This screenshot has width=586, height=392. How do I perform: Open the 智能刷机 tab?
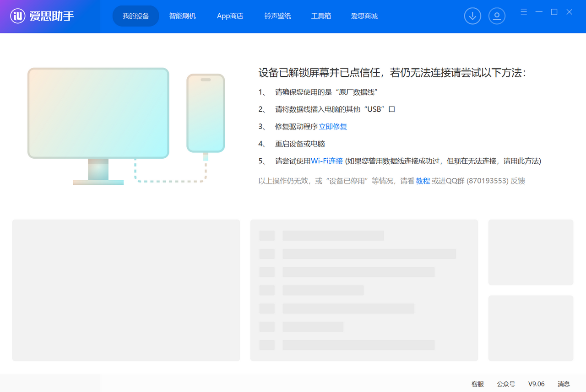(x=182, y=16)
